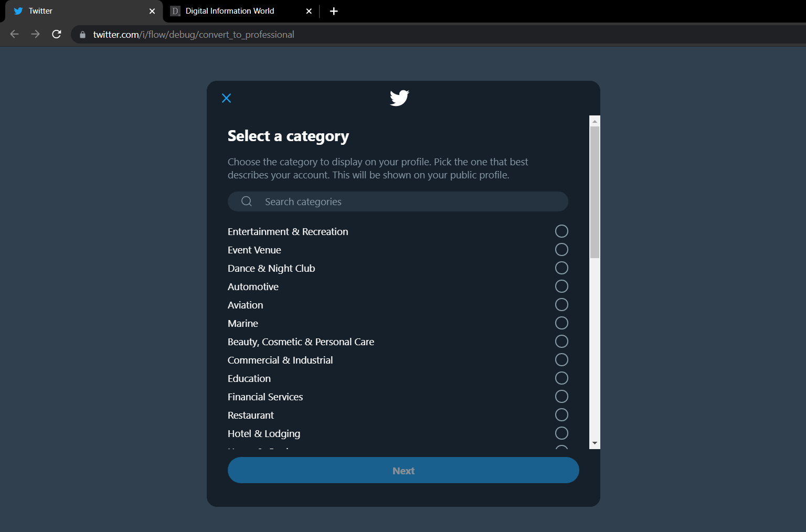Click the browser forward arrow
Image resolution: width=806 pixels, height=532 pixels.
pyautogui.click(x=35, y=34)
